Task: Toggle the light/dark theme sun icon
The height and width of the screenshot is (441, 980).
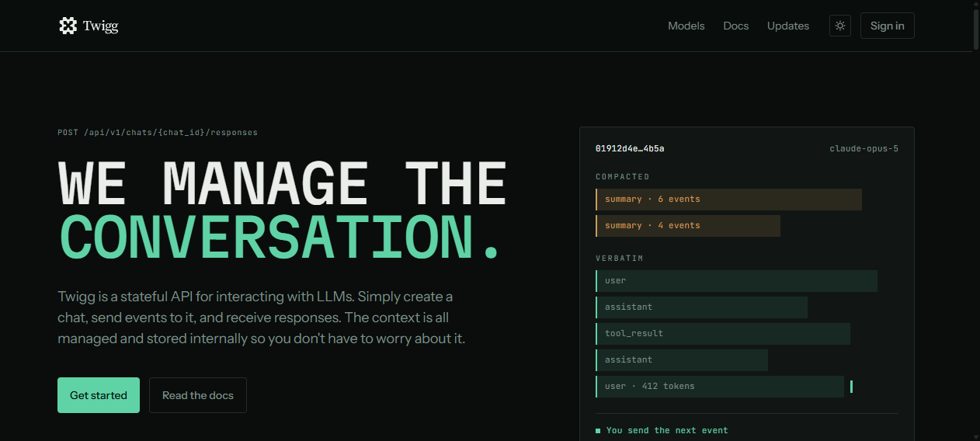Action: (x=840, y=26)
